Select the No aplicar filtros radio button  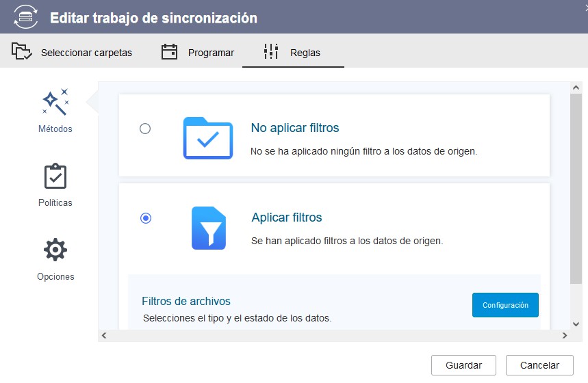tap(145, 129)
